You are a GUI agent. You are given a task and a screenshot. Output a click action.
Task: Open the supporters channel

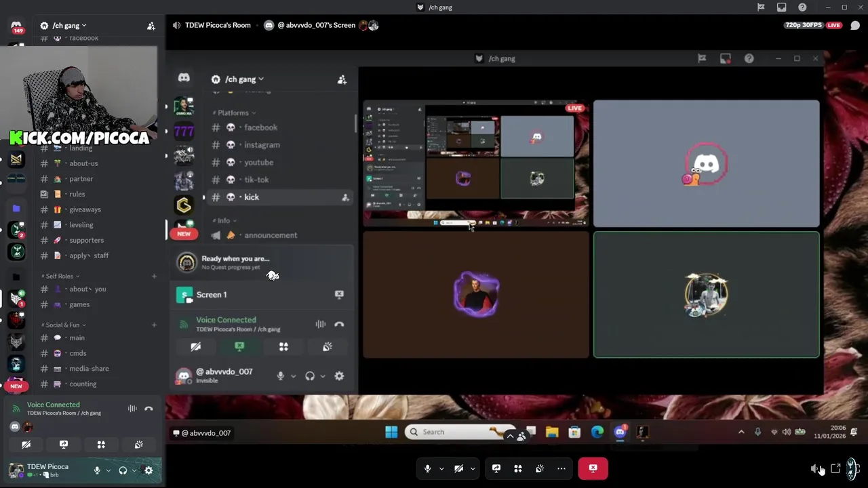[x=86, y=241]
